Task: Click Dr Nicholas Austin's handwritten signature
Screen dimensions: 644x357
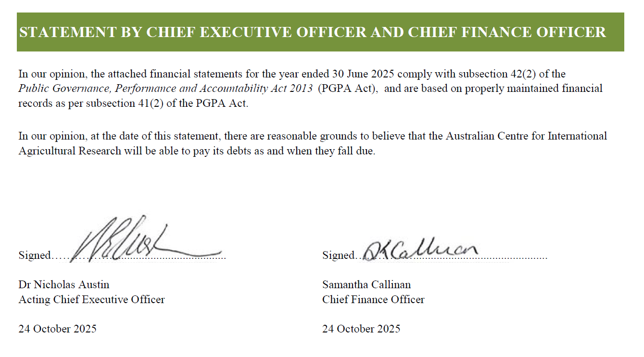Action: click(x=147, y=239)
